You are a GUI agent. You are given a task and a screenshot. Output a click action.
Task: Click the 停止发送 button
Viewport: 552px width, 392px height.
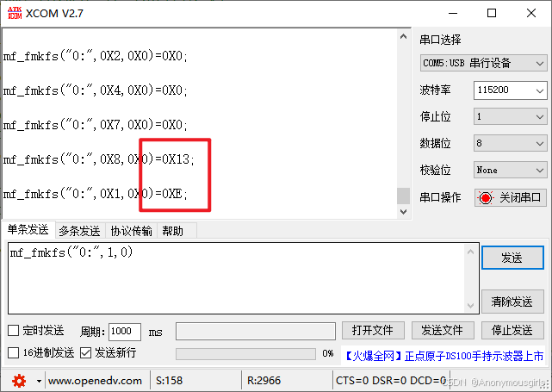(512, 330)
